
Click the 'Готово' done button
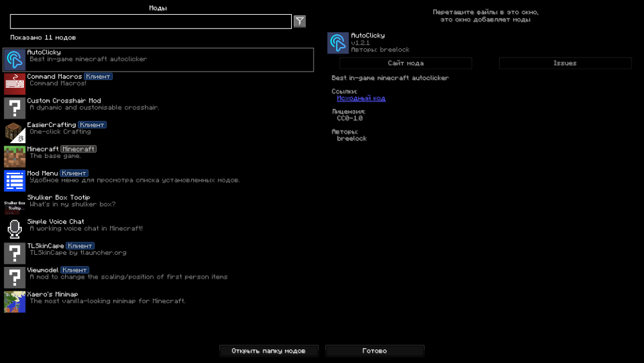coord(375,351)
